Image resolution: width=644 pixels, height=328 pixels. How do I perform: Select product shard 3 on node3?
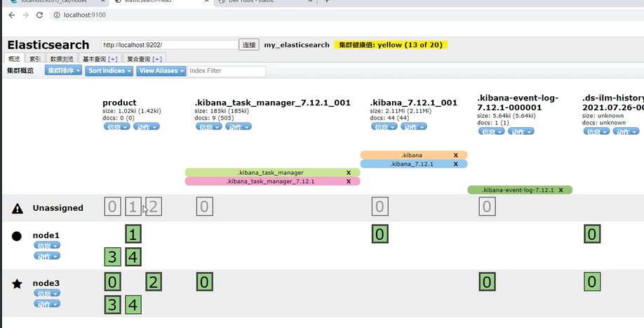tap(112, 305)
